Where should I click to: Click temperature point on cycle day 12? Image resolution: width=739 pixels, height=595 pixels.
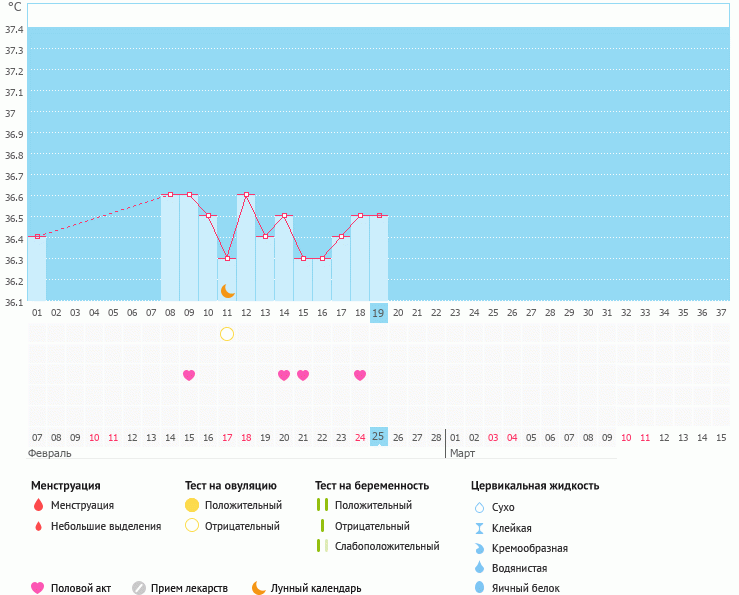click(246, 194)
